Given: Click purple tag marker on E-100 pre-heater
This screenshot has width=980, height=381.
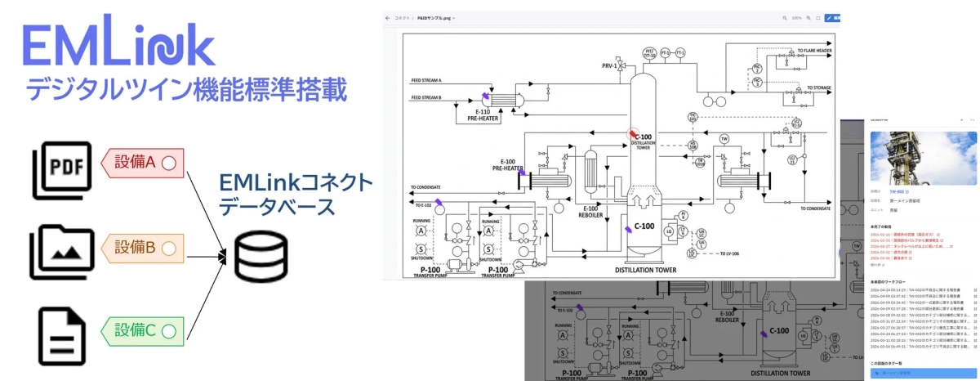Looking at the screenshot, I should click(522, 172).
